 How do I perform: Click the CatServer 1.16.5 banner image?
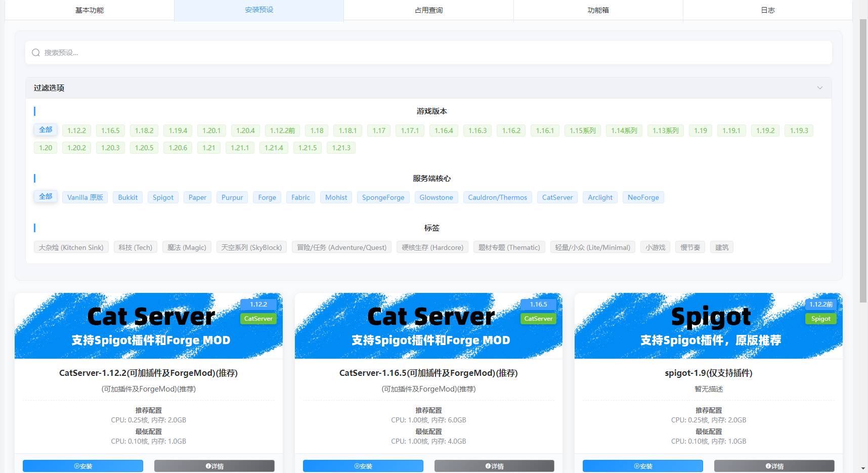tap(428, 326)
